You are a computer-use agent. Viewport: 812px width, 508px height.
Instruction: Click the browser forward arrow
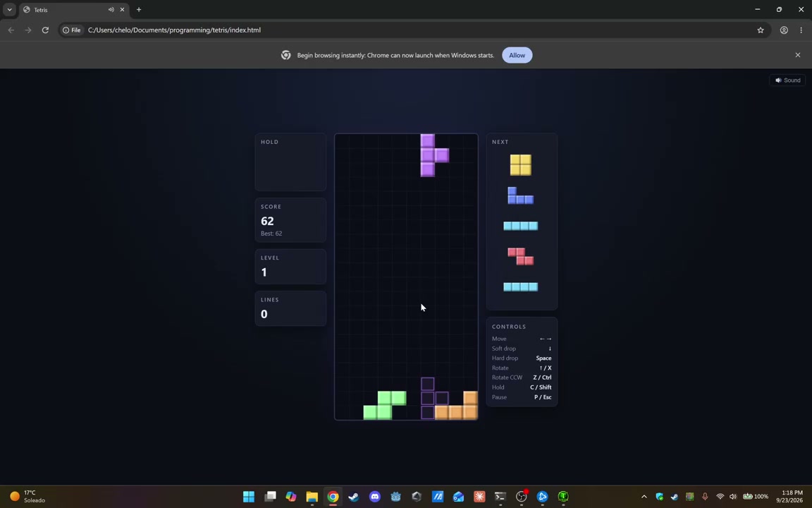tap(28, 30)
